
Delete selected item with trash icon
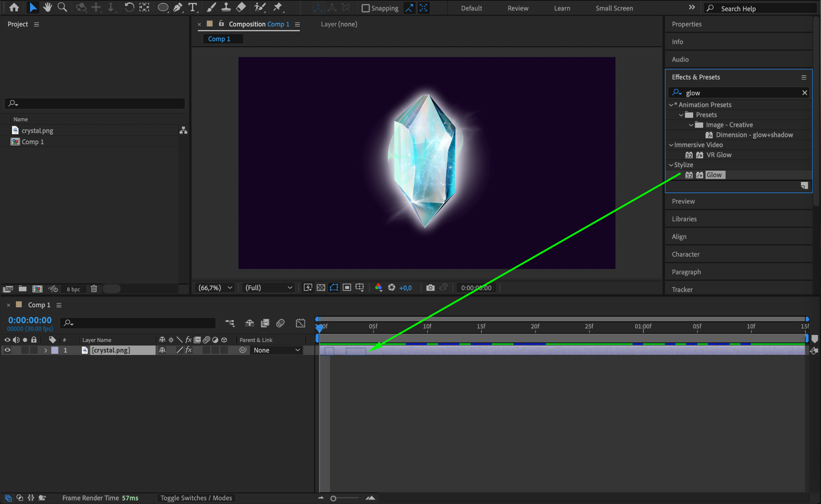[x=94, y=289]
